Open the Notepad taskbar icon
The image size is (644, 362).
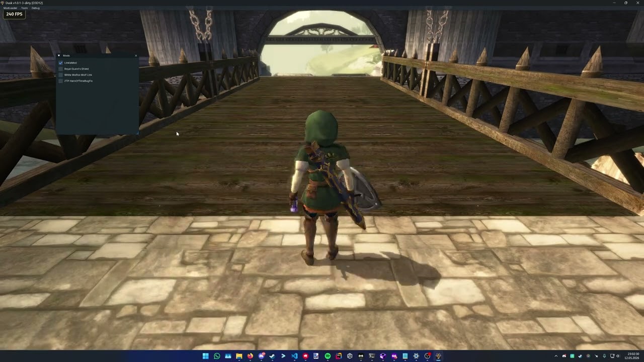click(x=405, y=356)
